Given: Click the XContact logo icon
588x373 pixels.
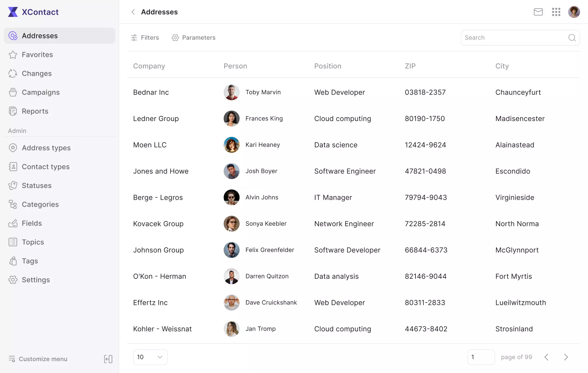Looking at the screenshot, I should pyautogui.click(x=13, y=12).
